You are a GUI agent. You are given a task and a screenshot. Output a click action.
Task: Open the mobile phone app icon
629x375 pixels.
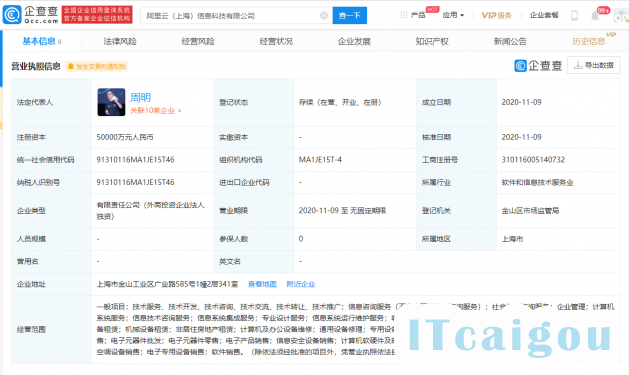tap(574, 16)
